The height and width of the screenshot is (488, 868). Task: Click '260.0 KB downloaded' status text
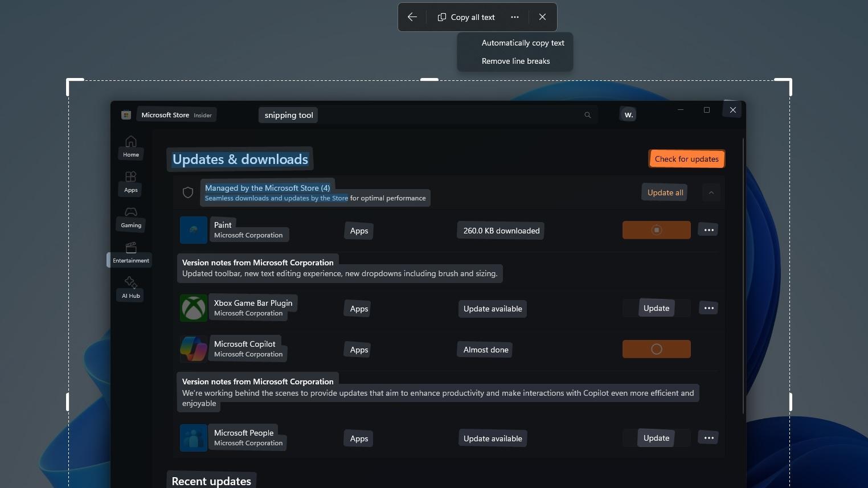click(501, 231)
